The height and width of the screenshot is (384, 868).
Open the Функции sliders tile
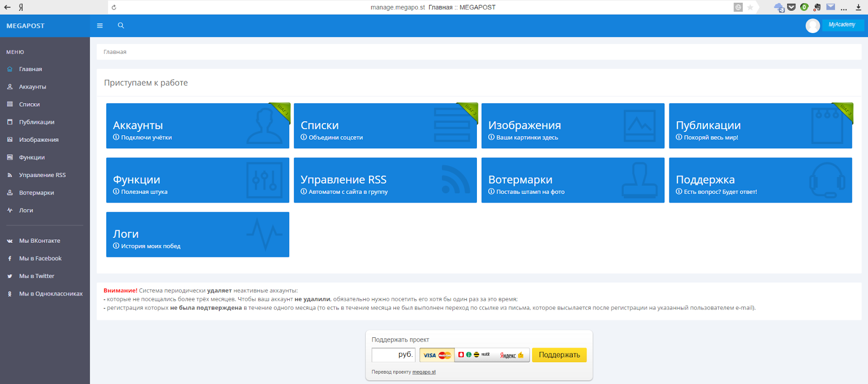point(197,180)
